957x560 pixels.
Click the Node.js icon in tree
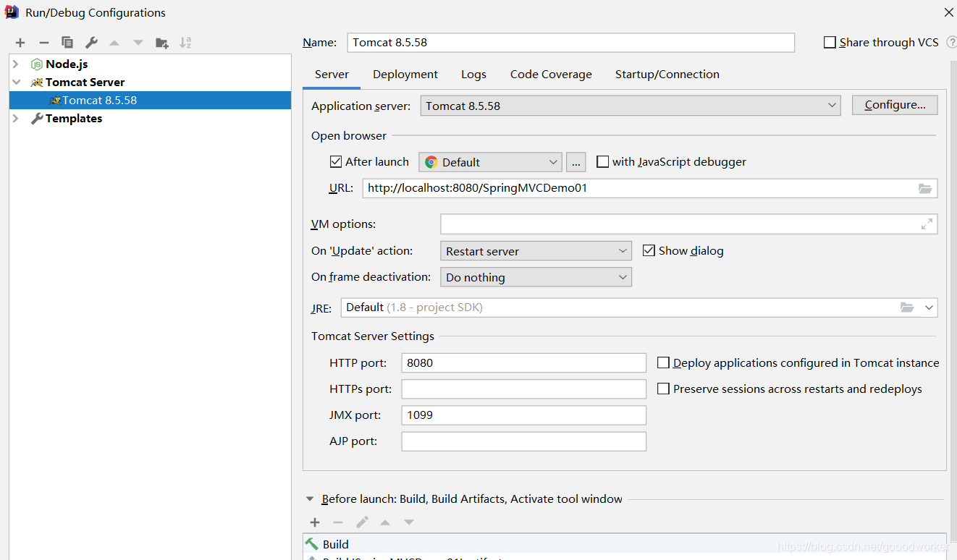[x=36, y=64]
